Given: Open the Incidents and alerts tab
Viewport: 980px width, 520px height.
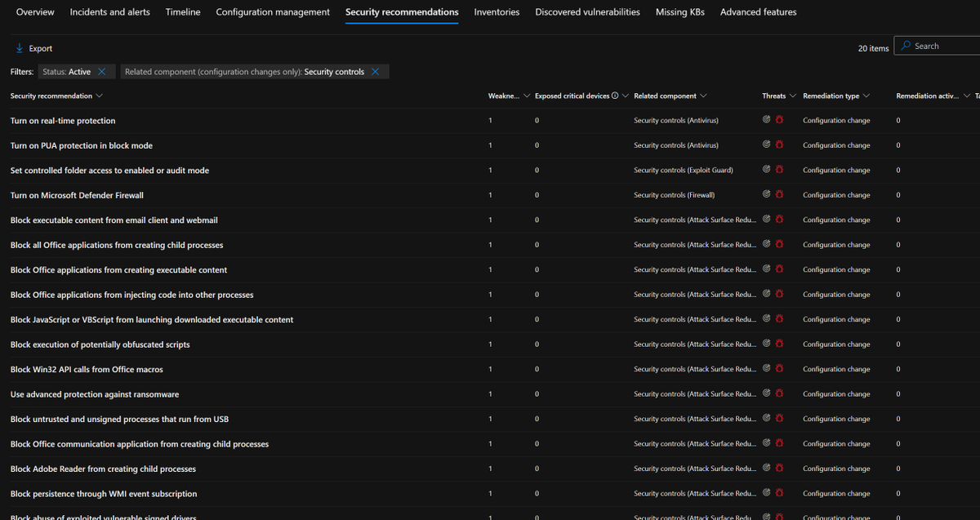Looking at the screenshot, I should click(x=110, y=12).
